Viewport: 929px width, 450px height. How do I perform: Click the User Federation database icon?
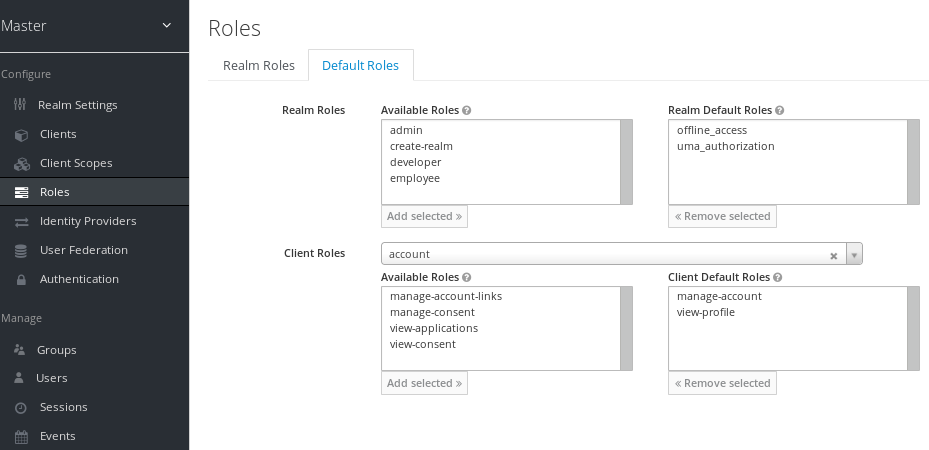point(21,250)
